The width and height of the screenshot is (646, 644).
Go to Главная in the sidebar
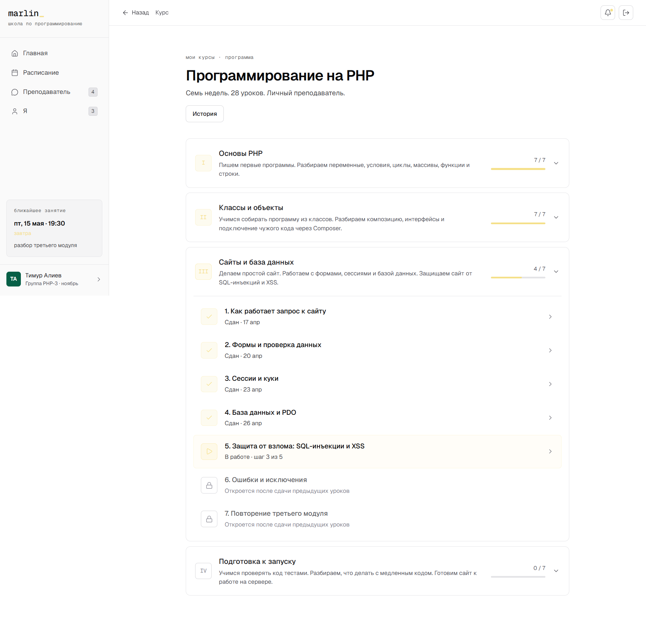tap(54, 53)
